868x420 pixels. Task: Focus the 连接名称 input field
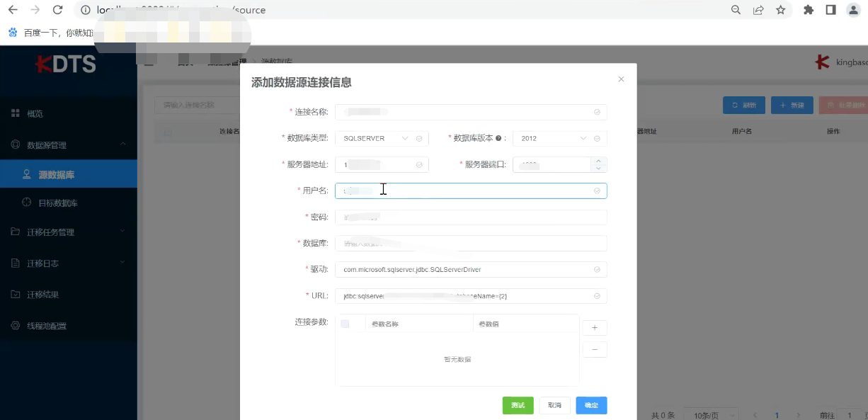pyautogui.click(x=471, y=112)
